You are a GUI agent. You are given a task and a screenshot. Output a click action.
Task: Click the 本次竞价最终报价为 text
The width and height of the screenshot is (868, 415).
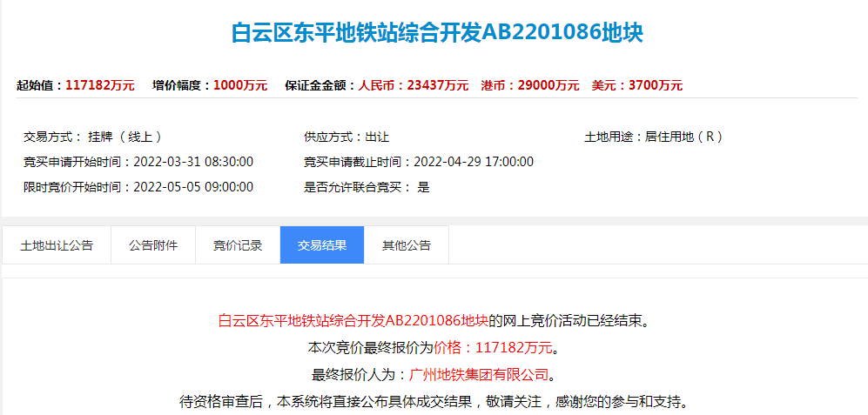[370, 347]
